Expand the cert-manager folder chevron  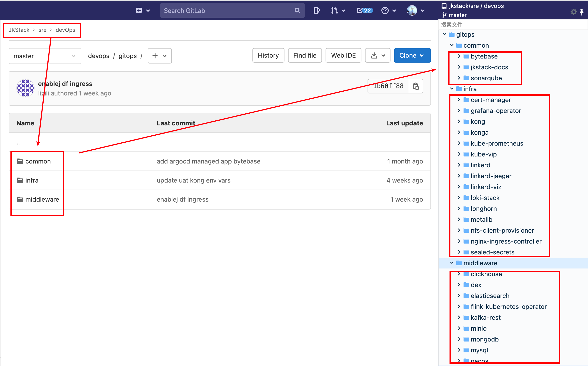(459, 100)
